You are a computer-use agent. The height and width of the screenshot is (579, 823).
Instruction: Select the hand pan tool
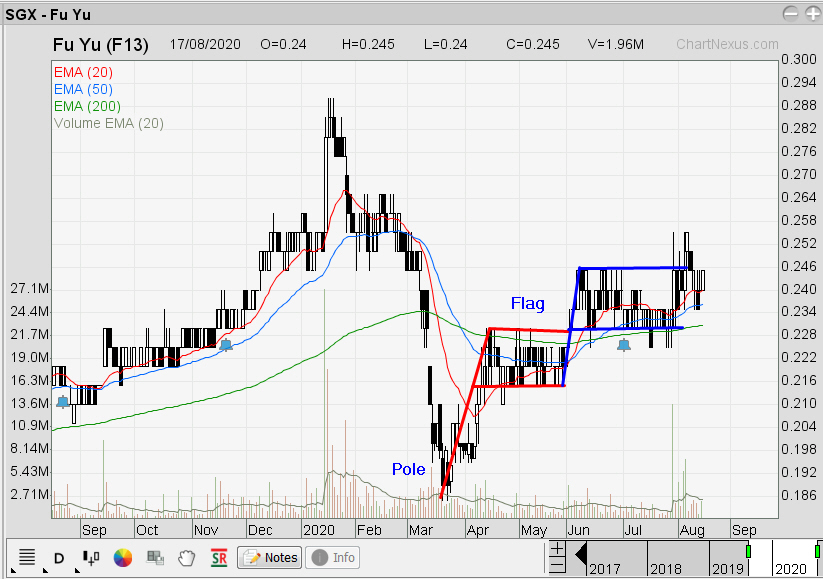tap(186, 557)
